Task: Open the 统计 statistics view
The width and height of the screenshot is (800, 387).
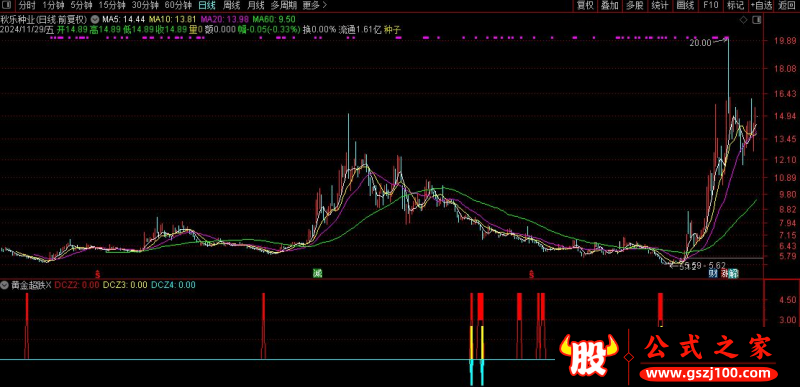Action: (660, 6)
